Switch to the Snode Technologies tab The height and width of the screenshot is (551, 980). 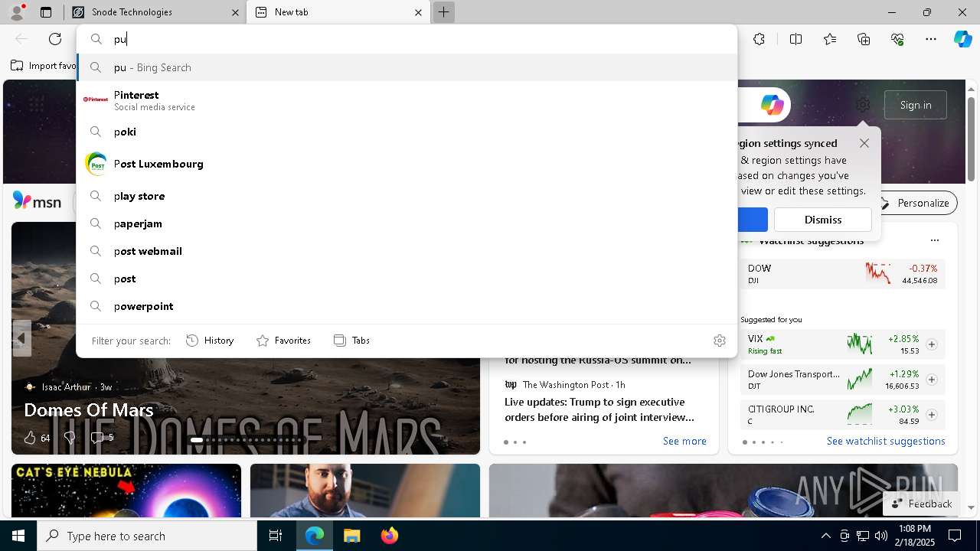(155, 12)
